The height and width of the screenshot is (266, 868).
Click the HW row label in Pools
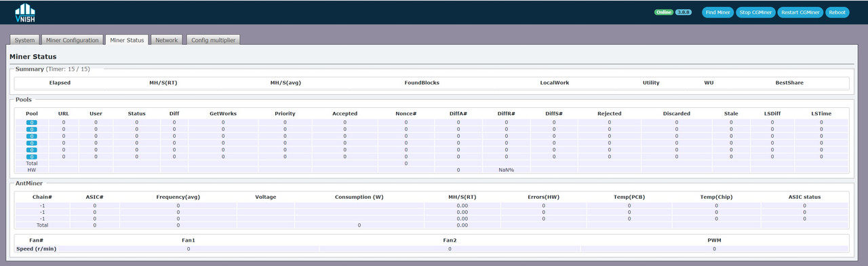click(31, 170)
